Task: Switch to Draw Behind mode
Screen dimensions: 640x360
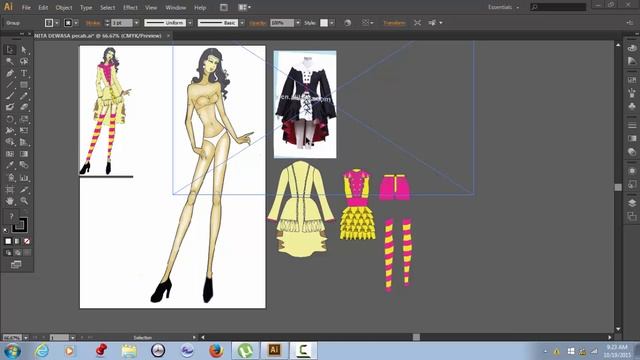Action: pos(18,253)
